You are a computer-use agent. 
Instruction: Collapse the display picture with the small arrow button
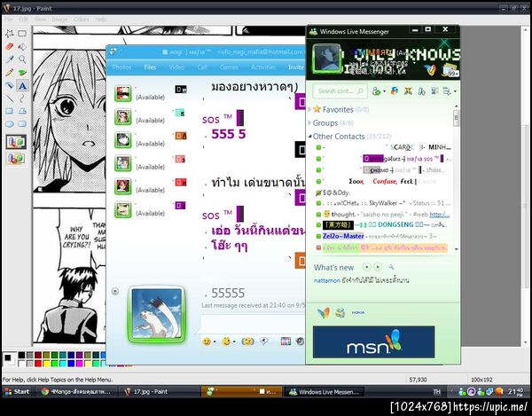click(115, 291)
